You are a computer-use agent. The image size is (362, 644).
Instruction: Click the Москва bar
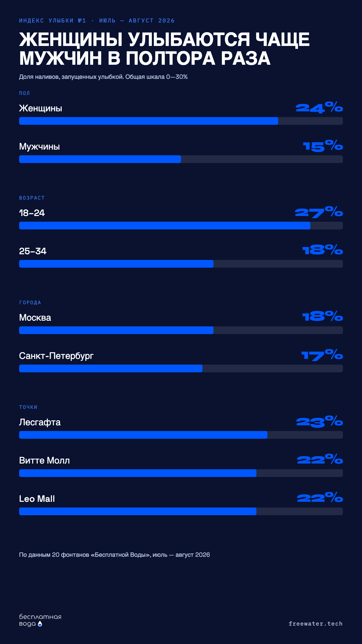point(181,330)
